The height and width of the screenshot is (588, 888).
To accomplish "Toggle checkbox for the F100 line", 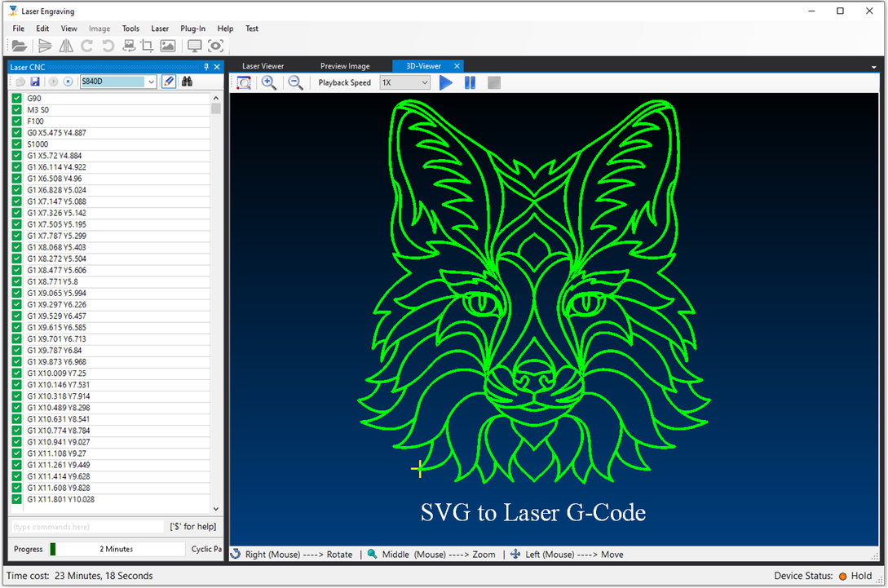I will [x=17, y=122].
